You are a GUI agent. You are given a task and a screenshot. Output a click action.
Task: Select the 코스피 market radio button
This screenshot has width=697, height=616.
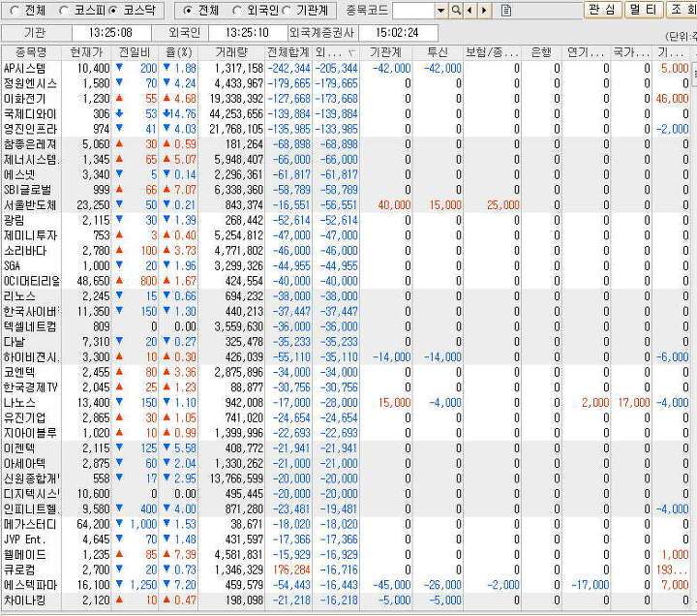(x=63, y=11)
